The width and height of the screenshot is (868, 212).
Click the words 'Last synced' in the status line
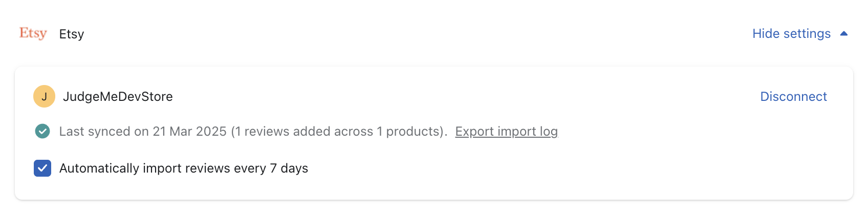(95, 132)
